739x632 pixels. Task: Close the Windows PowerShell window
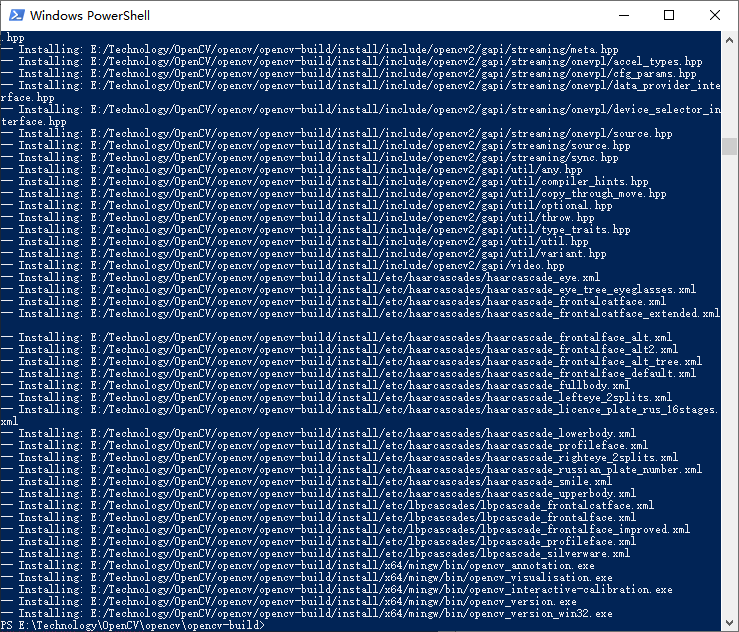click(x=714, y=16)
